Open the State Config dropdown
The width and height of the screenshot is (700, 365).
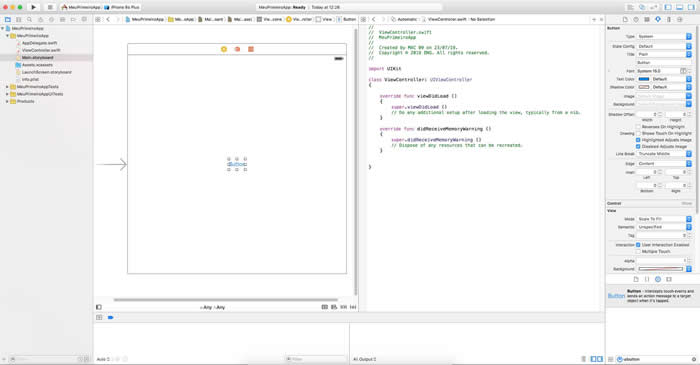pos(664,46)
